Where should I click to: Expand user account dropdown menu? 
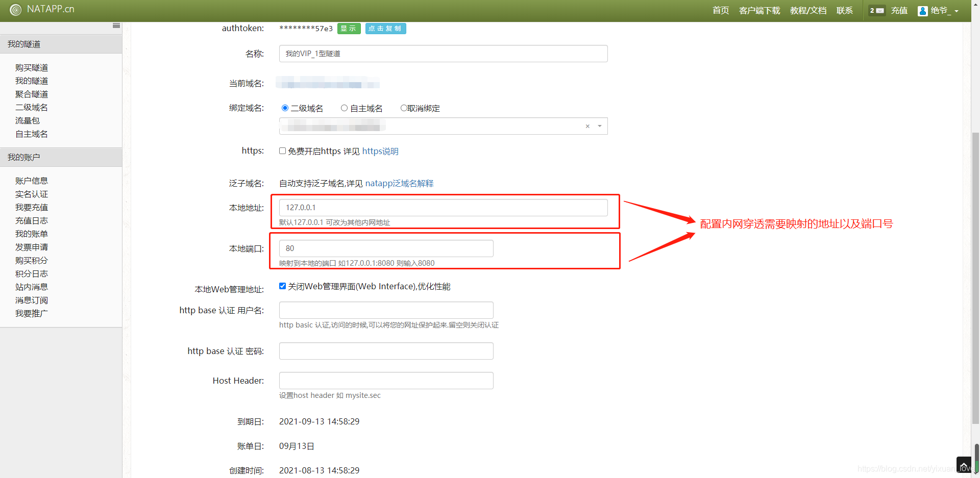[x=957, y=11]
